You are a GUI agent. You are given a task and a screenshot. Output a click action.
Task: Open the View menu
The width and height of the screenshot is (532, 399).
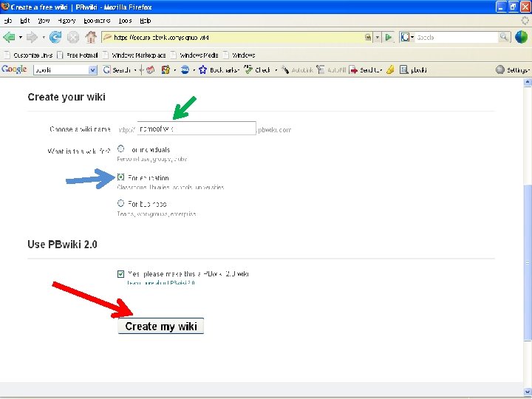point(44,21)
